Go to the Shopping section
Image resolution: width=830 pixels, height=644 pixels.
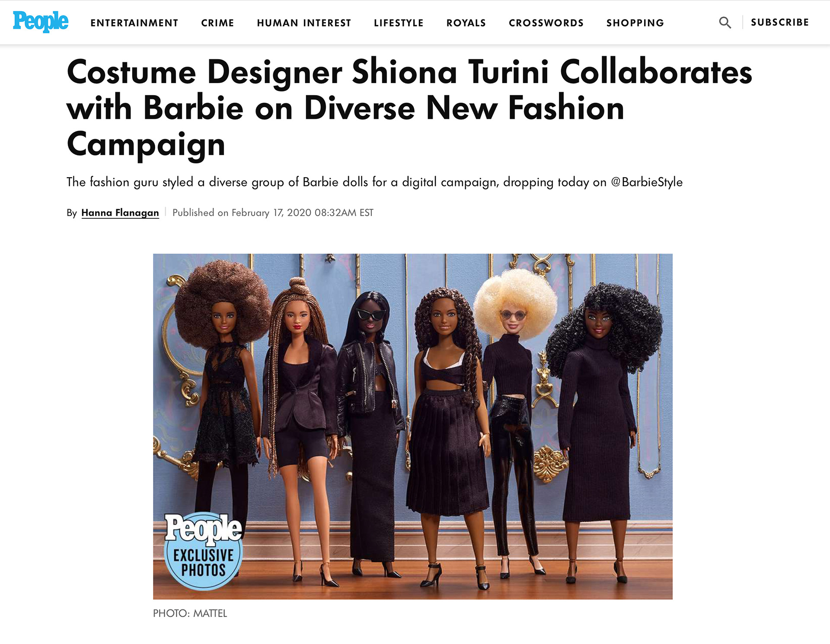point(635,23)
